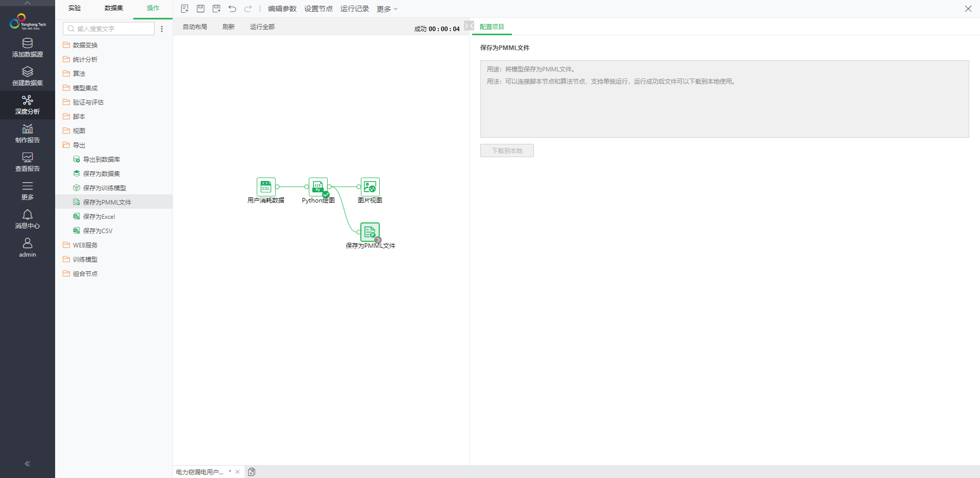Image resolution: width=980 pixels, height=478 pixels.
Task: Undo the last action
Action: 232,9
